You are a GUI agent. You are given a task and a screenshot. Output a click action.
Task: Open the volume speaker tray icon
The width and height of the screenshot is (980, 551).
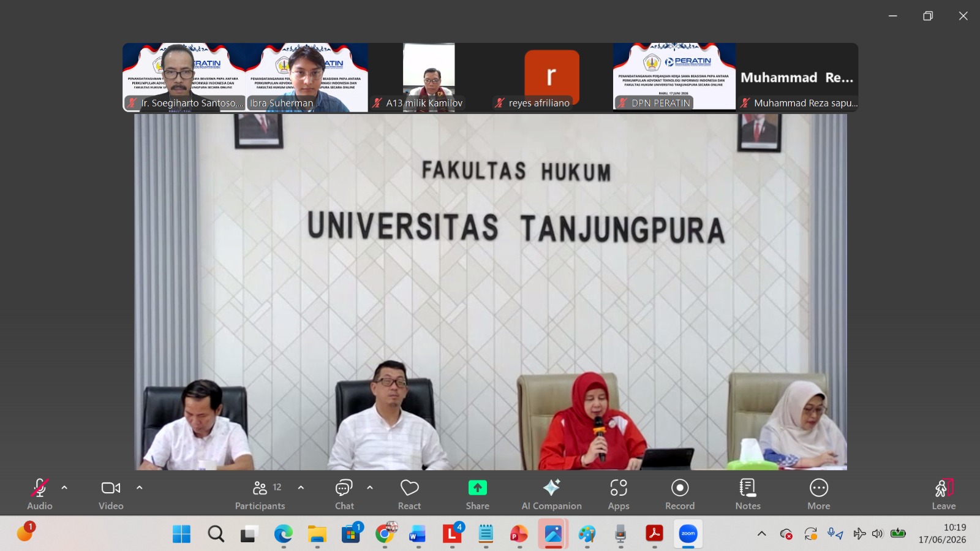878,534
